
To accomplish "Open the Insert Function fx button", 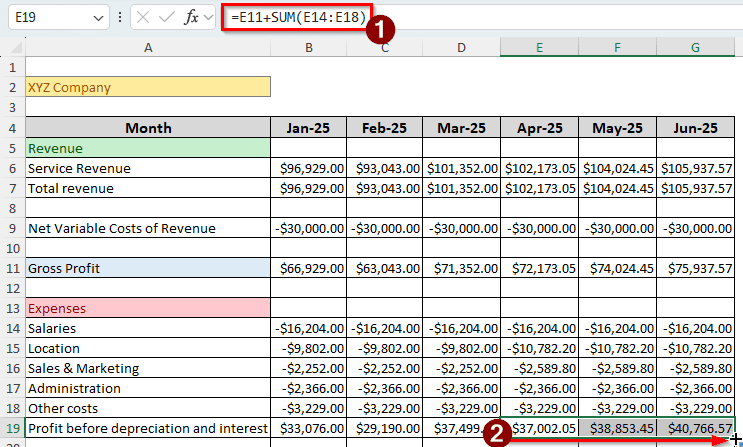I will pyautogui.click(x=193, y=18).
